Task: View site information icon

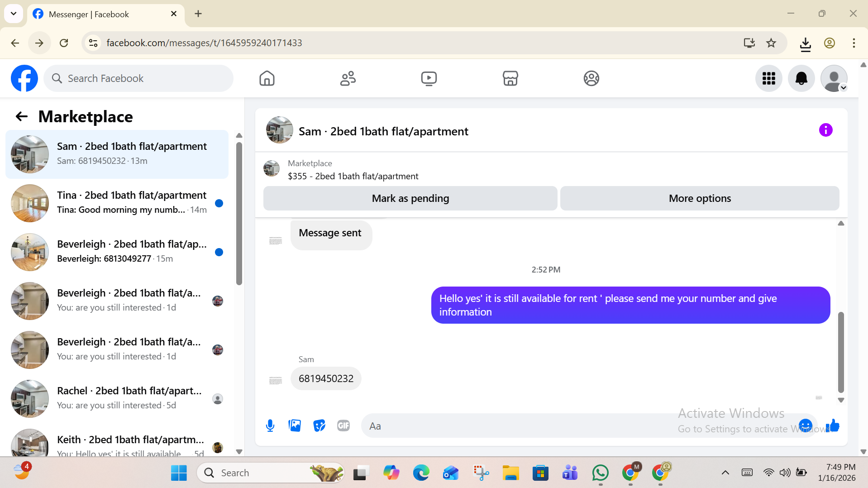Action: click(93, 43)
